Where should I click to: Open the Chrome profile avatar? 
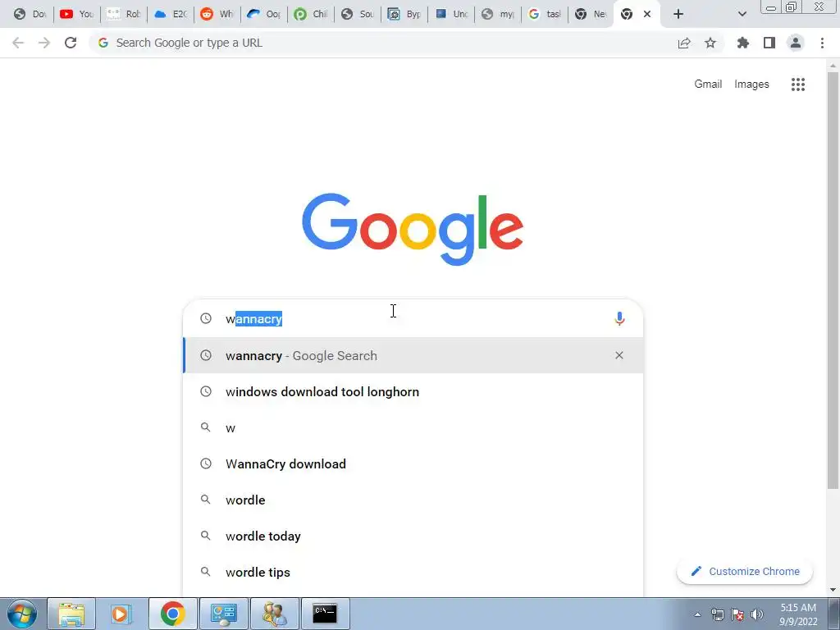pyautogui.click(x=796, y=43)
